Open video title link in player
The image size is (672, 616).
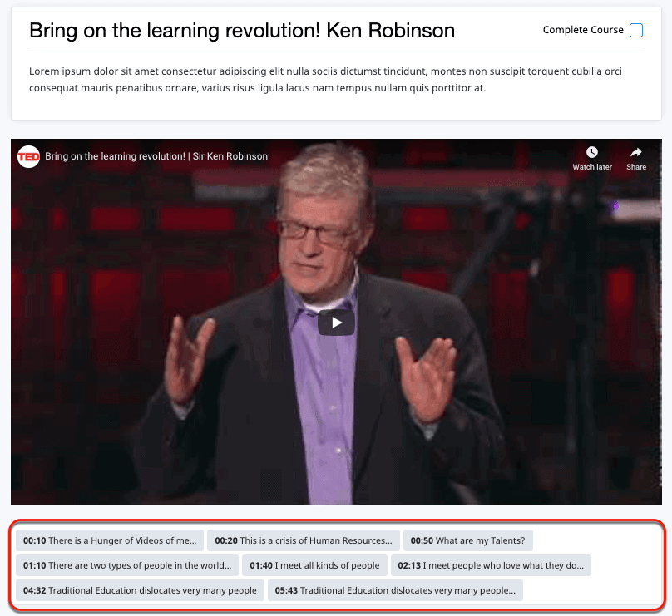click(156, 156)
